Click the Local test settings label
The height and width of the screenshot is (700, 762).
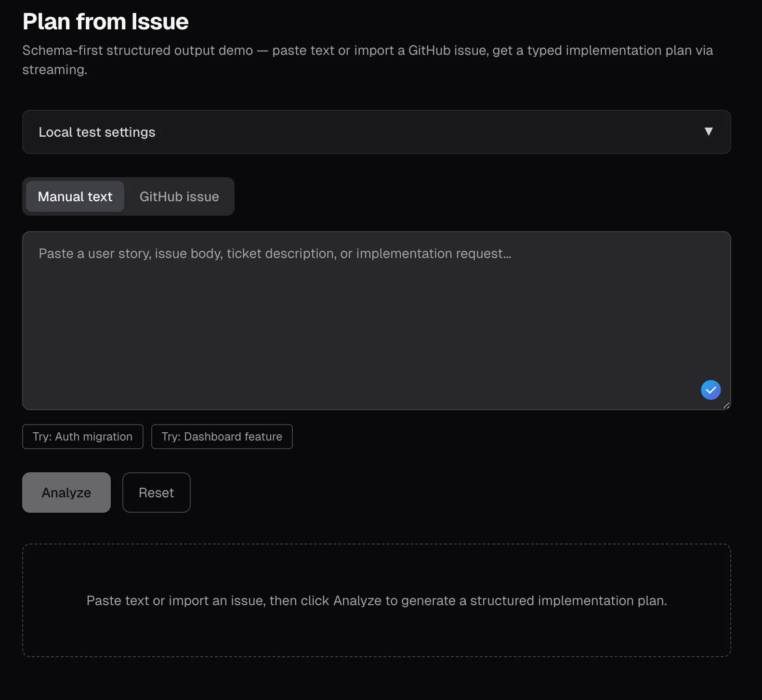pyautogui.click(x=97, y=132)
